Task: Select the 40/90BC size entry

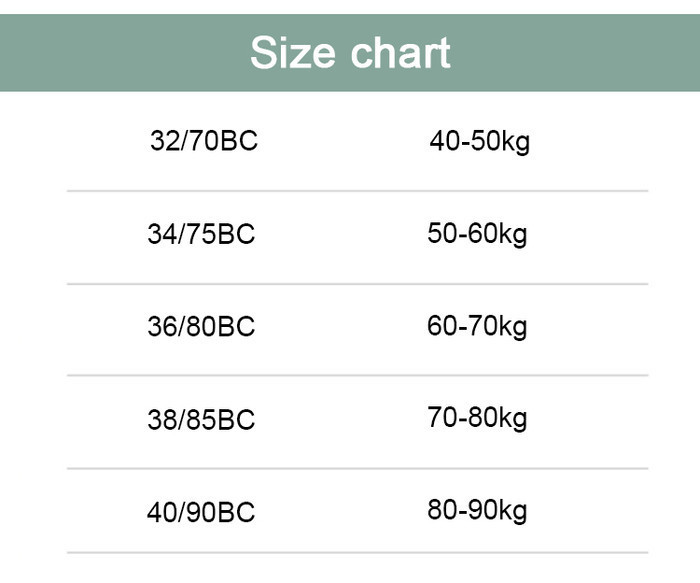Action: coord(201,512)
